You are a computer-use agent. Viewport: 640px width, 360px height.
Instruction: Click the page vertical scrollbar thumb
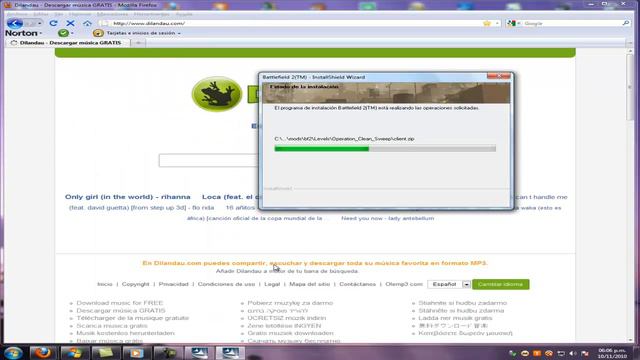pyautogui.click(x=630, y=87)
